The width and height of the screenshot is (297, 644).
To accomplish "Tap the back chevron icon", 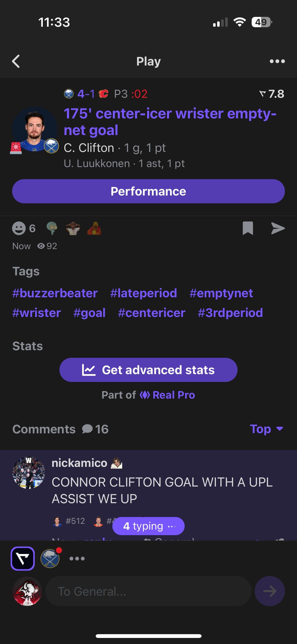I will coord(16,61).
